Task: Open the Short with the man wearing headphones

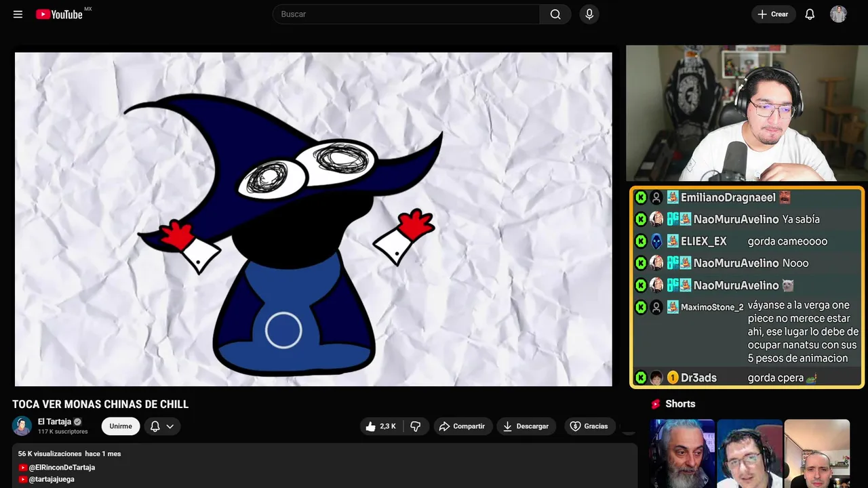Action: point(749,453)
